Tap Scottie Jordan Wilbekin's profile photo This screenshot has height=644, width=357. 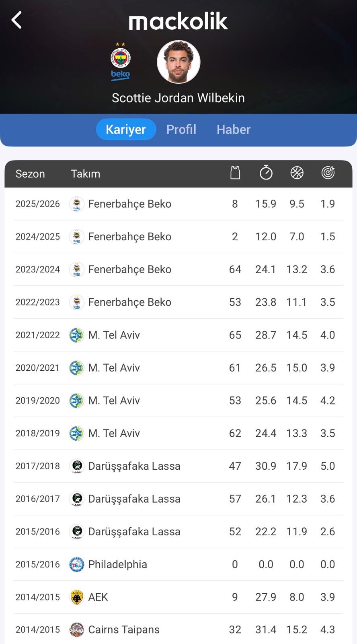click(x=178, y=62)
